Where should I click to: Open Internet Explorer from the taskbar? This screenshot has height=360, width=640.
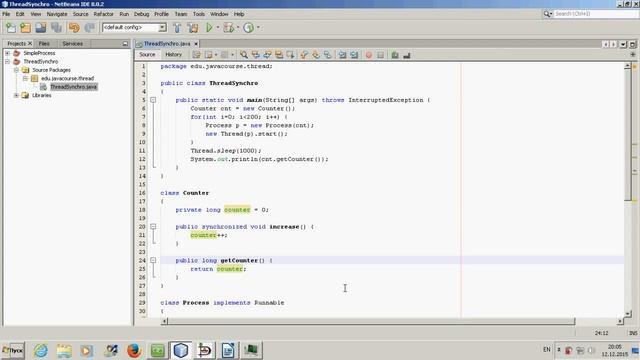coord(40,351)
